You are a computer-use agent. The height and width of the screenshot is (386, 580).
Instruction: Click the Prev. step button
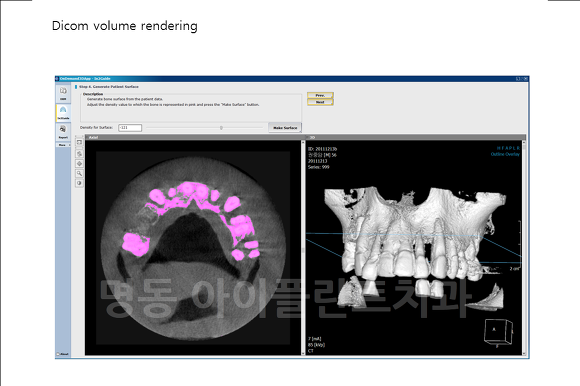coord(320,95)
